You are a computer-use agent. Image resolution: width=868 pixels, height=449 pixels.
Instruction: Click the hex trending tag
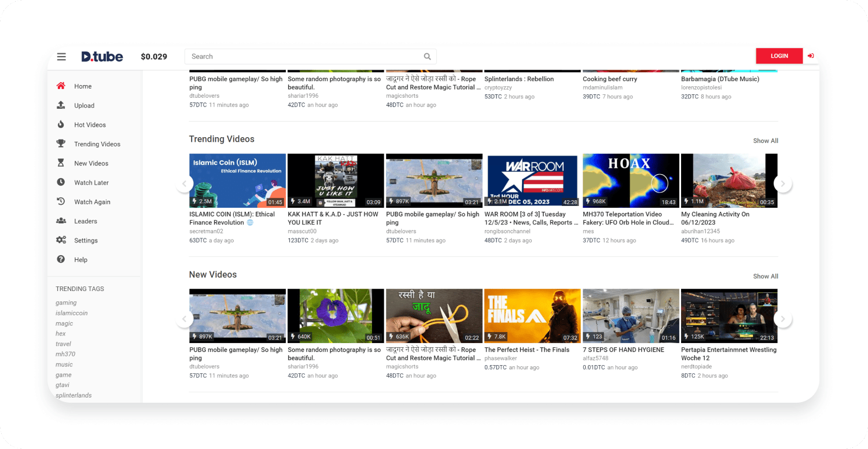pyautogui.click(x=61, y=333)
